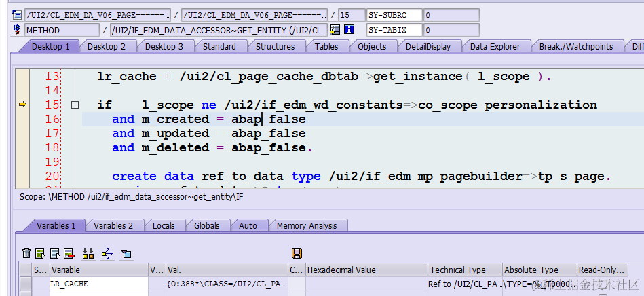The width and height of the screenshot is (644, 296).
Task: Click the GET_ENTITY method name field
Action: [219, 30]
